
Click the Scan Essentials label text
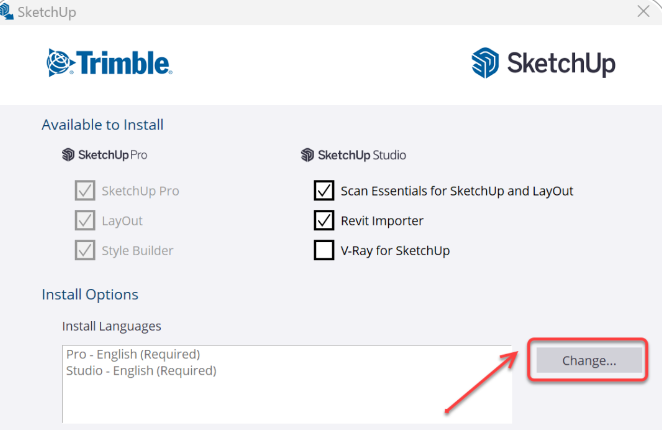[x=457, y=191]
